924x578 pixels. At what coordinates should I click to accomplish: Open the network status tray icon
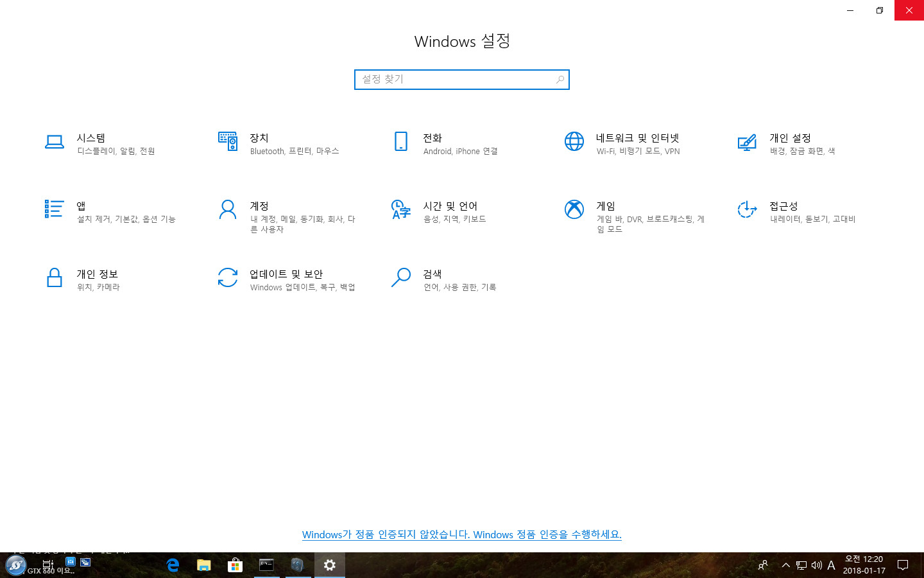(801, 565)
